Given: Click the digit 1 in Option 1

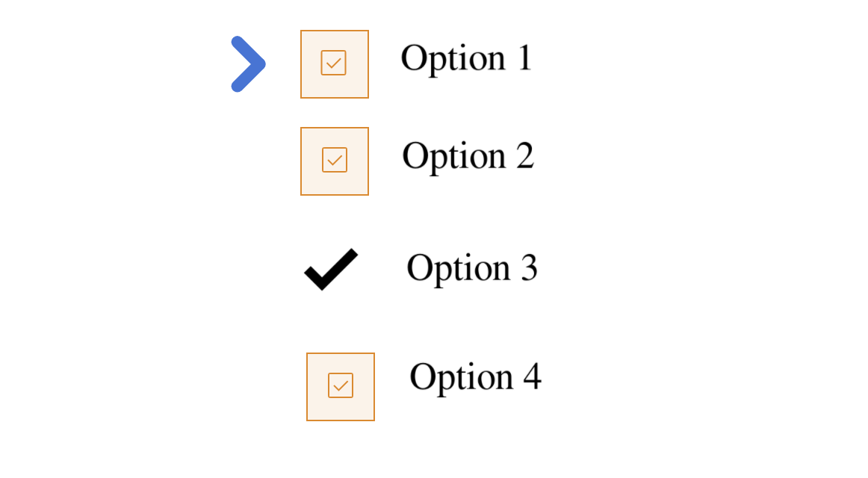Looking at the screenshot, I should click(524, 58).
